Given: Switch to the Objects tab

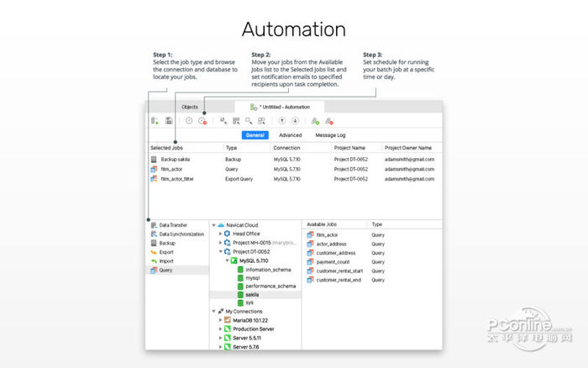Looking at the screenshot, I should (x=190, y=107).
